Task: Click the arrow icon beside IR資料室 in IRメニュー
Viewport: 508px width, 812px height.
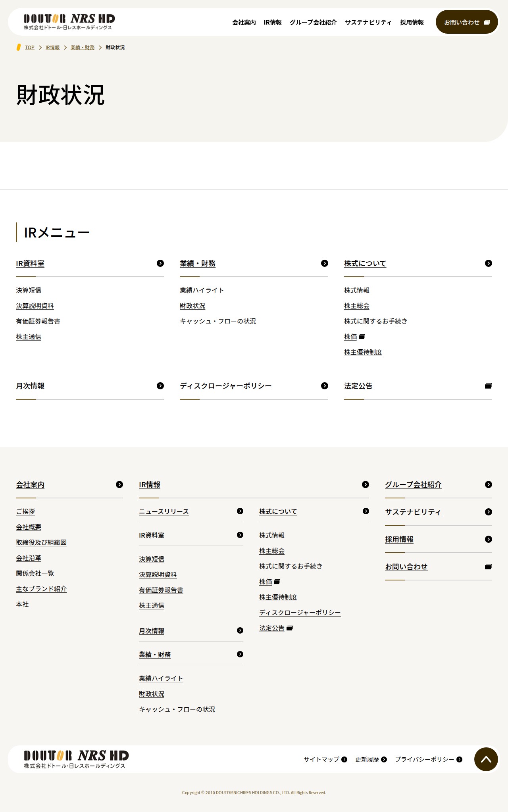Action: [x=160, y=263]
